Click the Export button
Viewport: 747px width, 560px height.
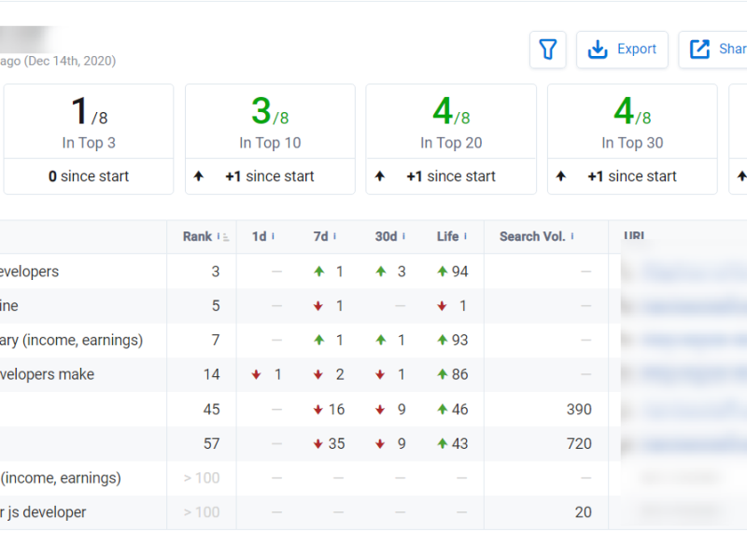click(x=622, y=49)
